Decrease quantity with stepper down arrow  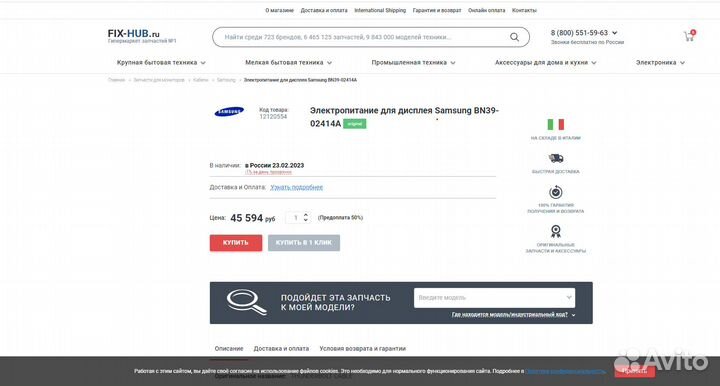tap(306, 220)
